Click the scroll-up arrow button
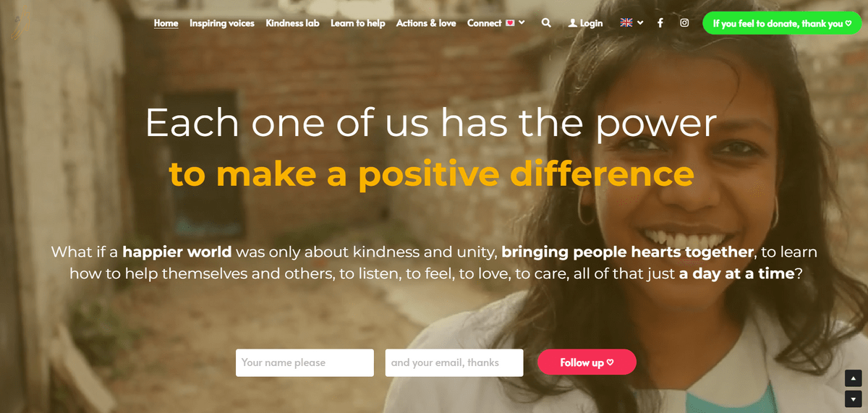Image resolution: width=868 pixels, height=413 pixels. (x=853, y=378)
